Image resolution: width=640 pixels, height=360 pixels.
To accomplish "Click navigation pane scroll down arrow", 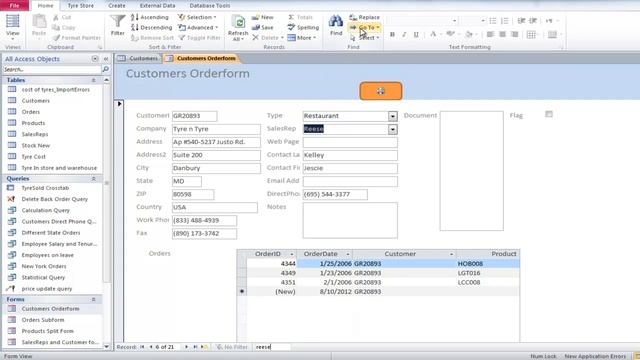I will (x=107, y=347).
